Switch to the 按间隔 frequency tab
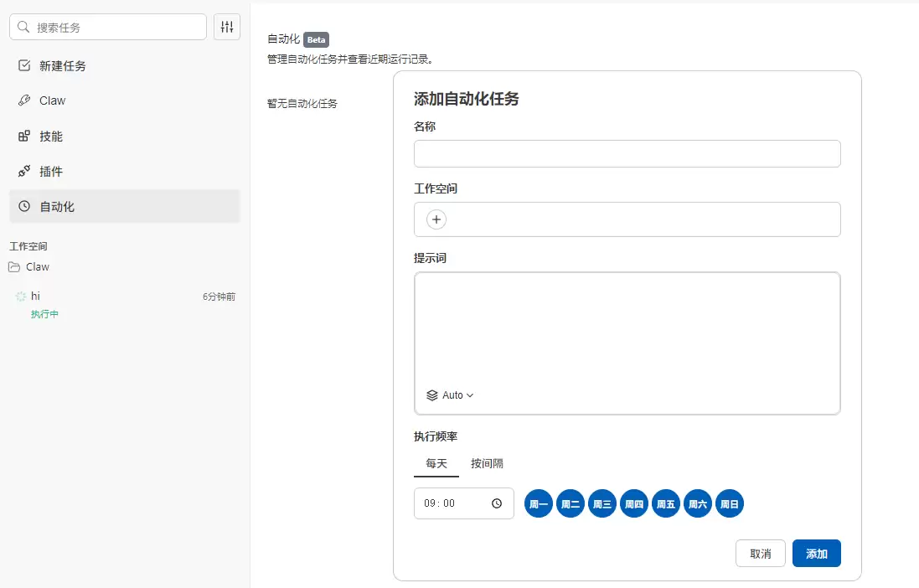Image resolution: width=919 pixels, height=588 pixels. [487, 463]
